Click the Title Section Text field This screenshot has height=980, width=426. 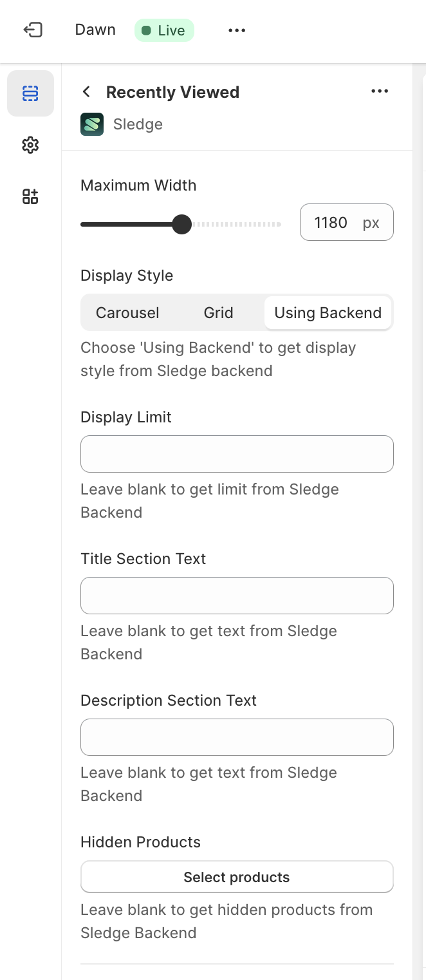coord(237,596)
